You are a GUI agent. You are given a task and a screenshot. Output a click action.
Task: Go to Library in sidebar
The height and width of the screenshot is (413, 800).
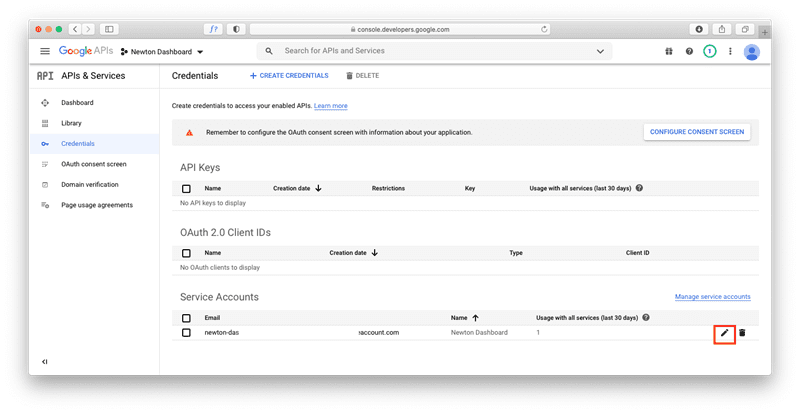click(71, 124)
